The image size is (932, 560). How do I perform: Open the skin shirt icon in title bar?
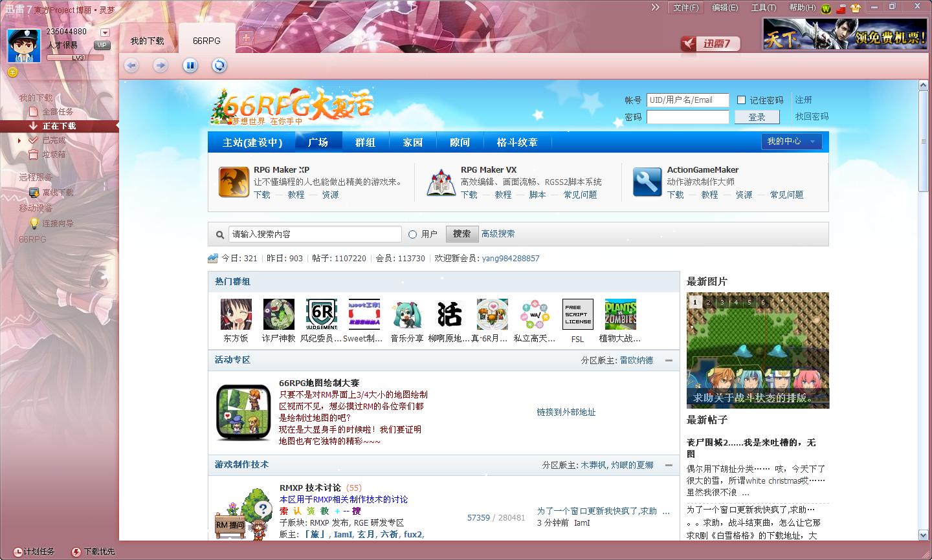[856, 8]
